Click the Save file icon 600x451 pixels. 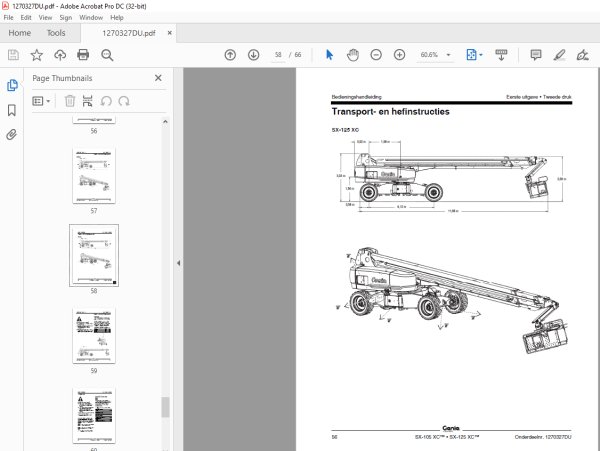(13, 55)
